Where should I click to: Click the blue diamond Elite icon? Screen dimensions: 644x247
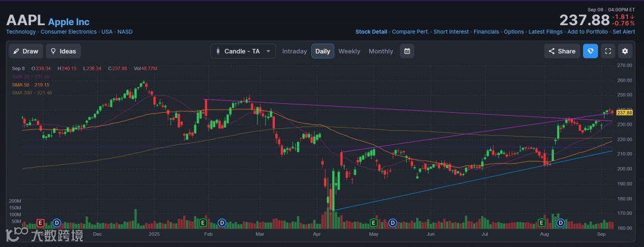tap(590, 51)
